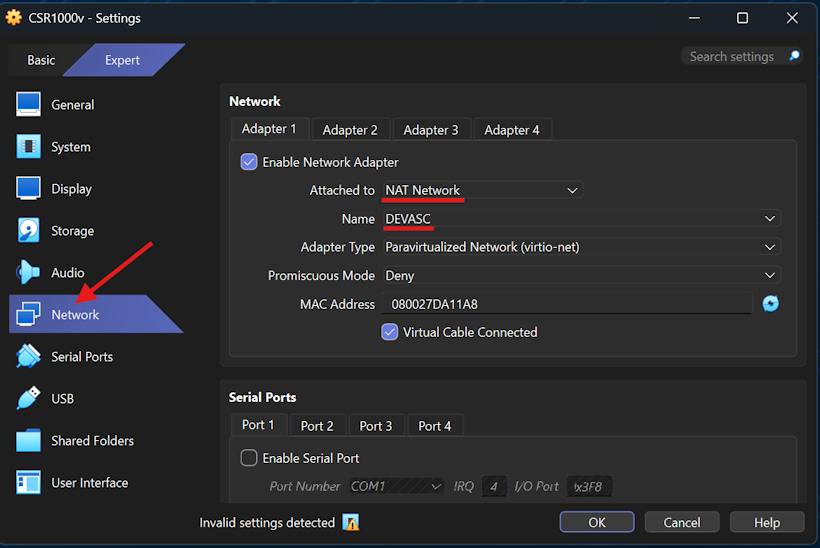Select the Adapter 2 tab
Screen dimensions: 820x548
350,130
